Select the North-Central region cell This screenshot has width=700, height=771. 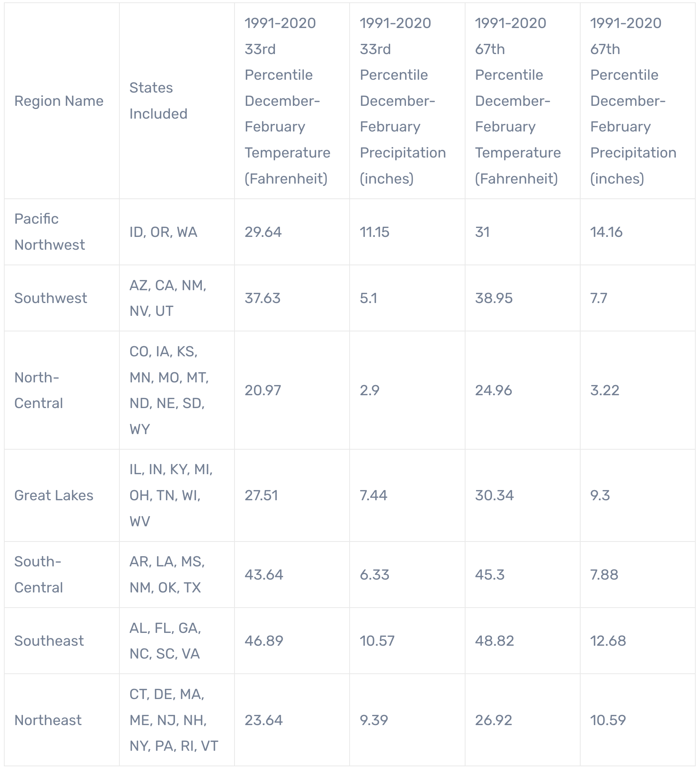(38, 390)
